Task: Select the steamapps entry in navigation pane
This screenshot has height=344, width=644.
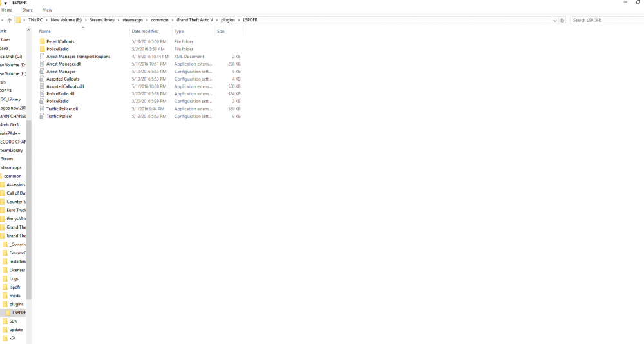Action: click(11, 167)
